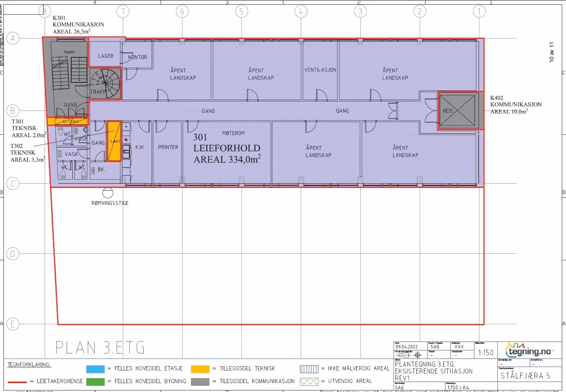Image resolution: width=566 pixels, height=392 pixels.
Task: Click grid axis marker D
Action: click(x=13, y=254)
